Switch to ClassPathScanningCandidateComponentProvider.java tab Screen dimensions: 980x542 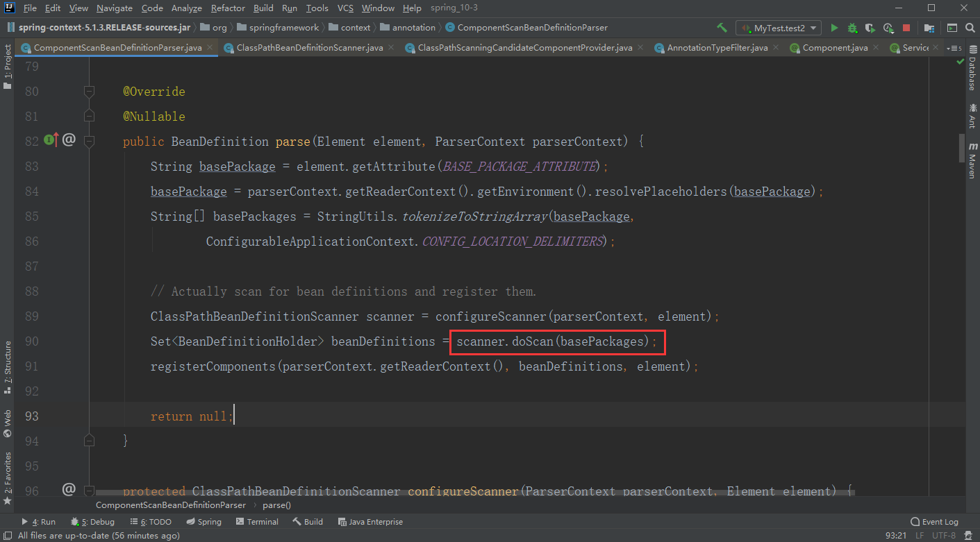point(525,48)
